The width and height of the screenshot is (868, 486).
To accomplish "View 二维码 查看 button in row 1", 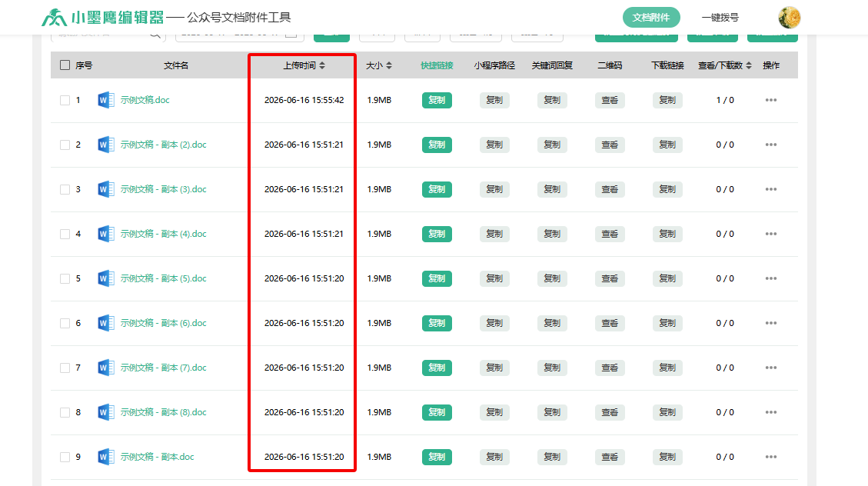I will click(x=610, y=100).
